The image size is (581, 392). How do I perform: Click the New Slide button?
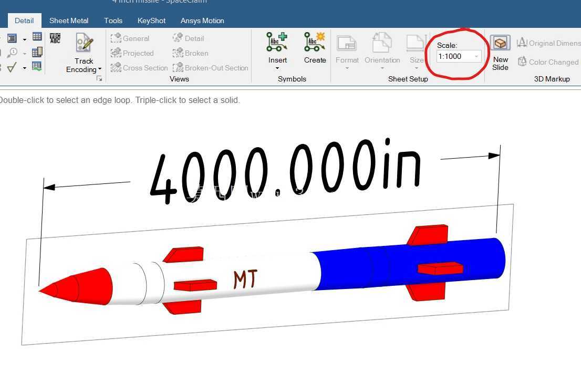500,53
